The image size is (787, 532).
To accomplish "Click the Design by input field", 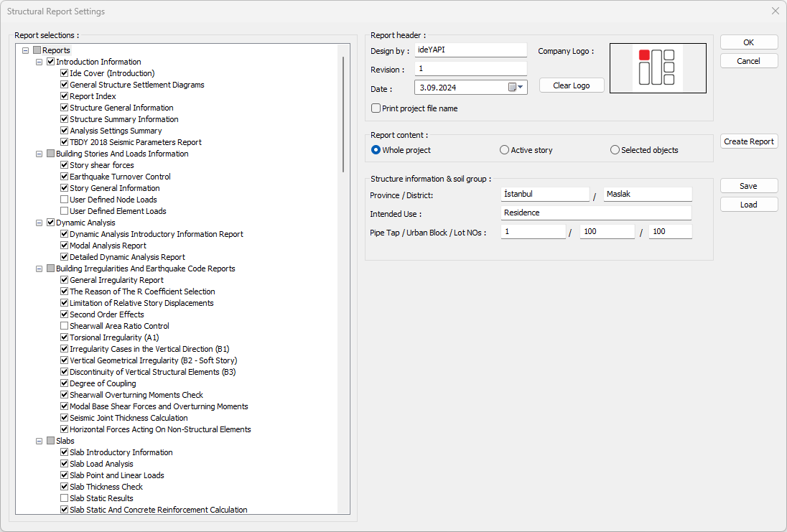I will [x=470, y=50].
